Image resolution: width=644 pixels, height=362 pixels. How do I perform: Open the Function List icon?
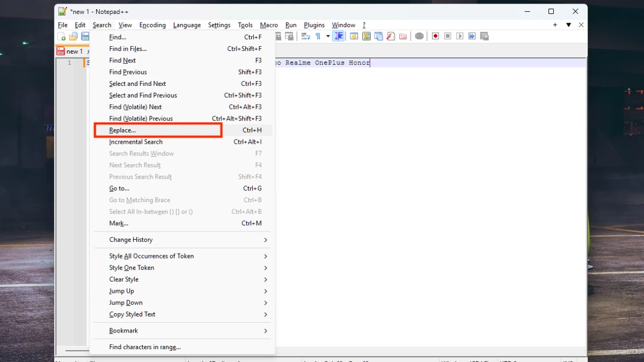391,36
